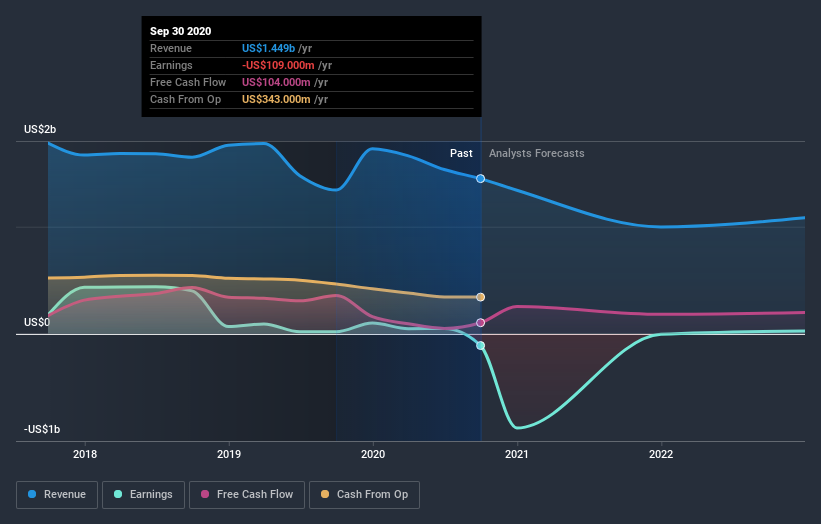Click the Free Cash Flow label in tooltip
The width and height of the screenshot is (821, 524).
point(188,82)
